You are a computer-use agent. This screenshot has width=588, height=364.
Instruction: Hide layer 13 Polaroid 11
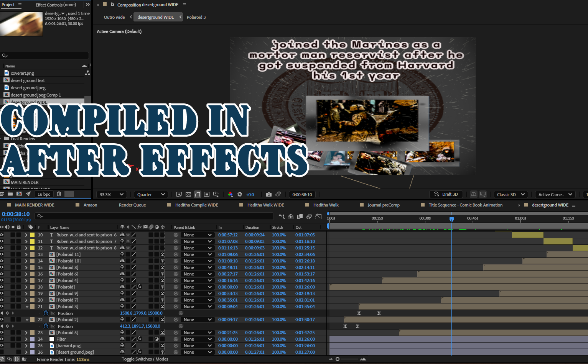tap(2, 254)
